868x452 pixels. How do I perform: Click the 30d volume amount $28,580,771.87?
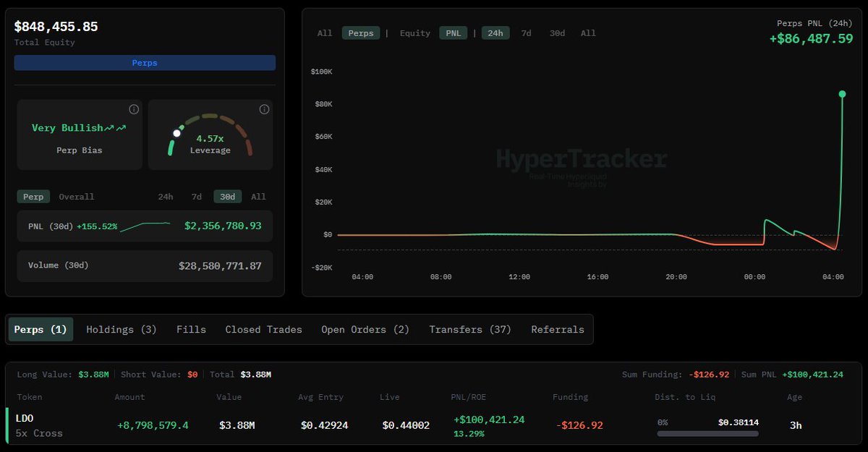pos(220,266)
